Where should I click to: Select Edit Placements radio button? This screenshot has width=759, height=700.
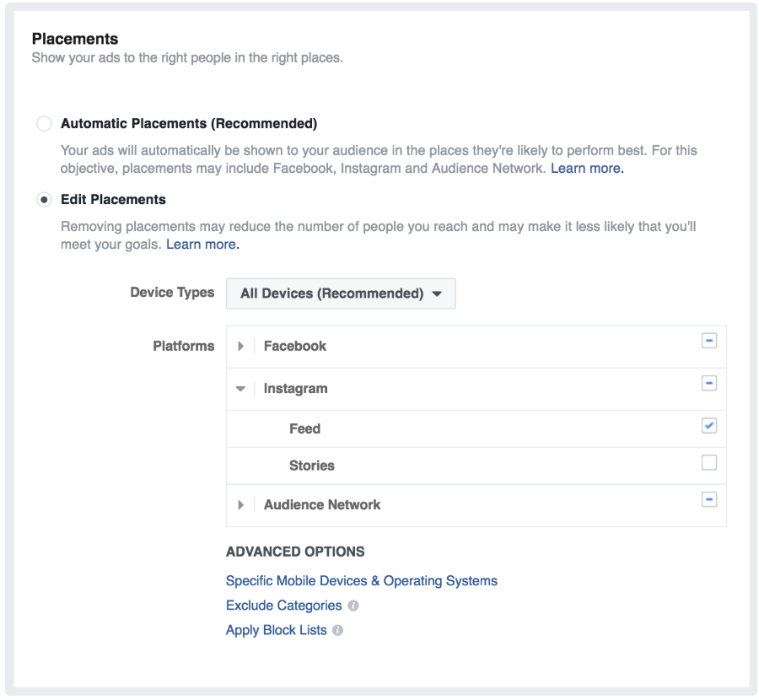pos(44,200)
